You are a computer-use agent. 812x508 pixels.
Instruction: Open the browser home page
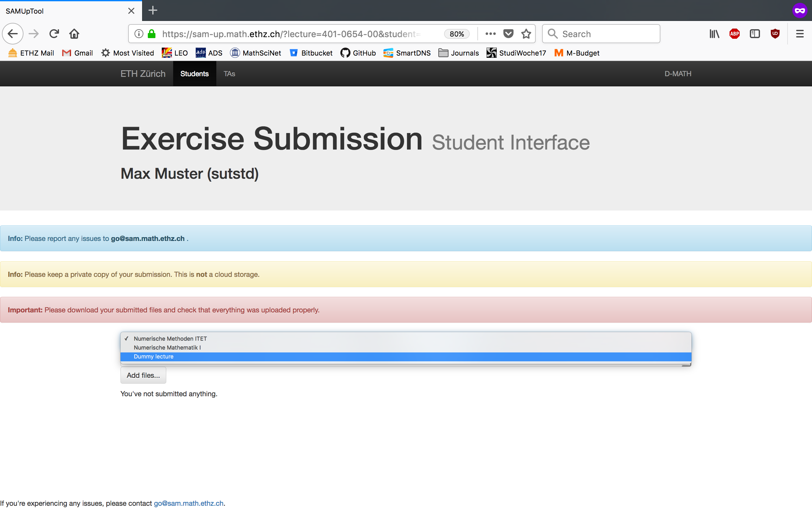tap(74, 34)
